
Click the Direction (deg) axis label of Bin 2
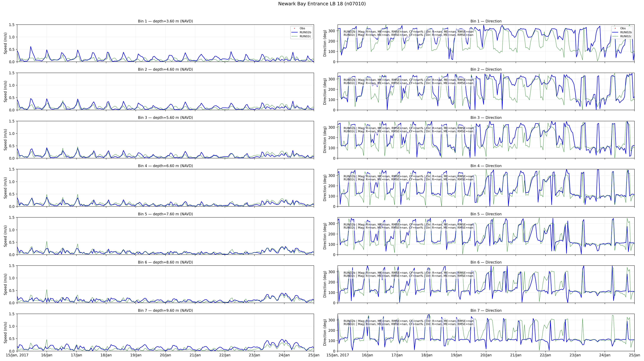(325, 91)
